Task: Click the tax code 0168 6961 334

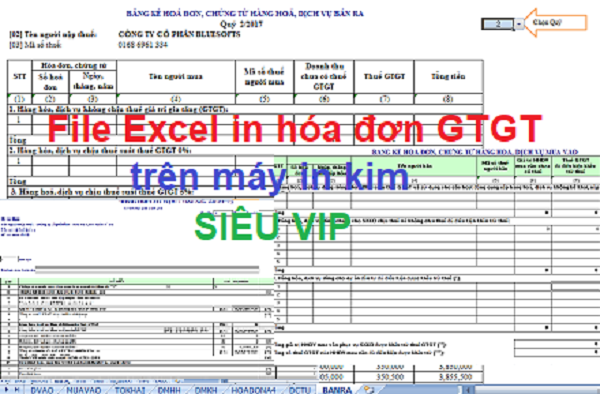Action: tap(143, 45)
